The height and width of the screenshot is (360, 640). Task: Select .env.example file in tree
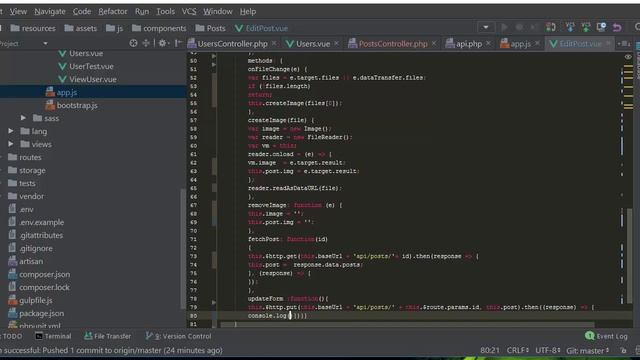coord(36,222)
